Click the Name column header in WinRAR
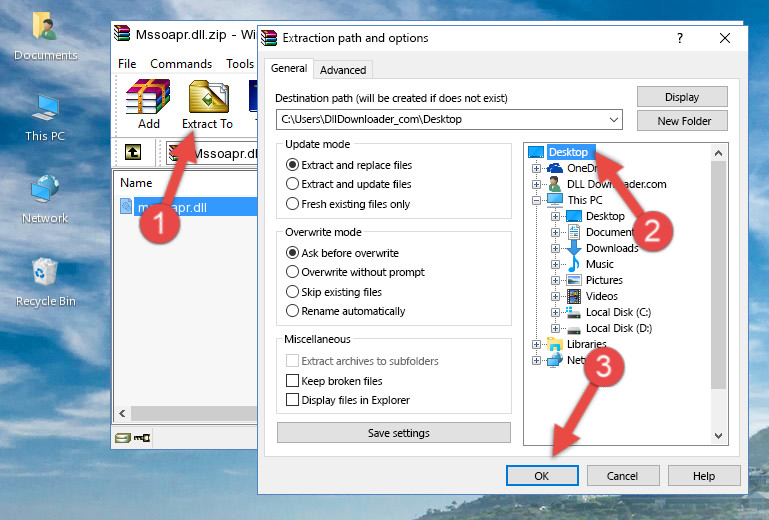Image resolution: width=769 pixels, height=520 pixels. pos(136,183)
